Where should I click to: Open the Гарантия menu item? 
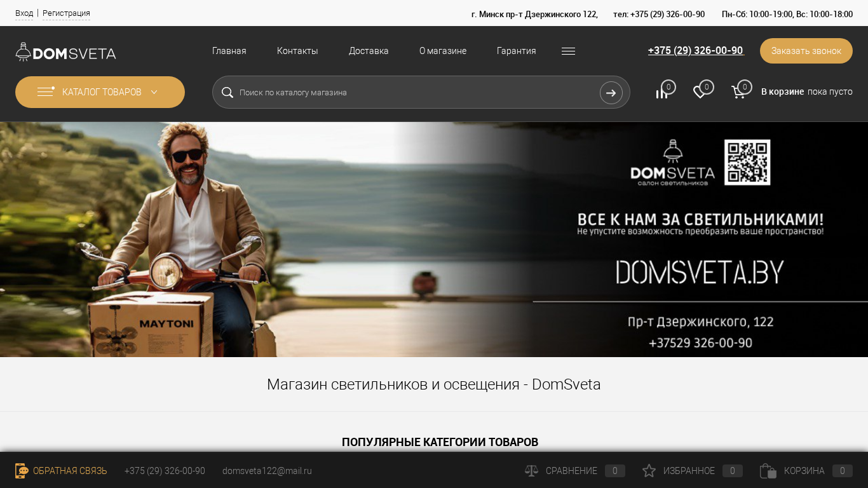pos(517,51)
